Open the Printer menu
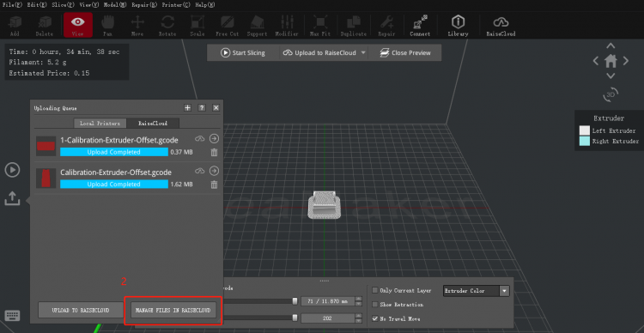Image resolution: width=644 pixels, height=333 pixels. pyautogui.click(x=176, y=5)
